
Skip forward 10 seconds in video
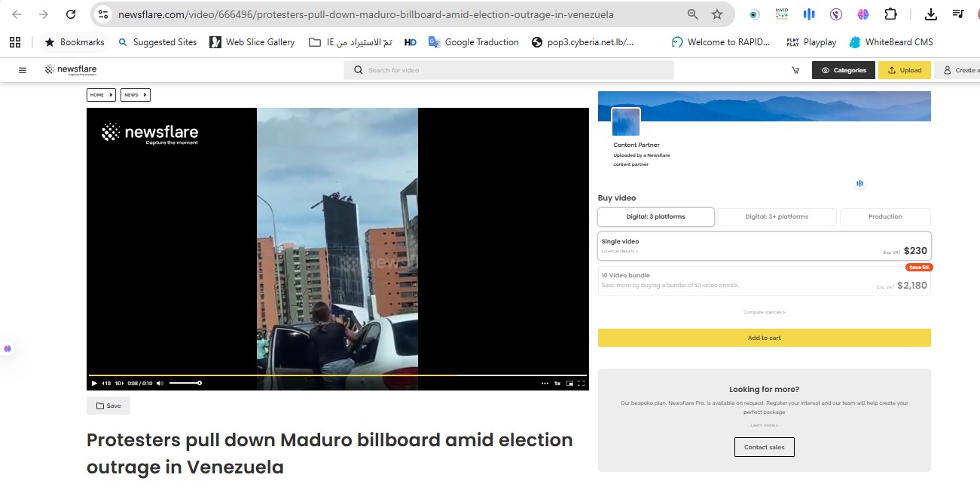pos(119,384)
